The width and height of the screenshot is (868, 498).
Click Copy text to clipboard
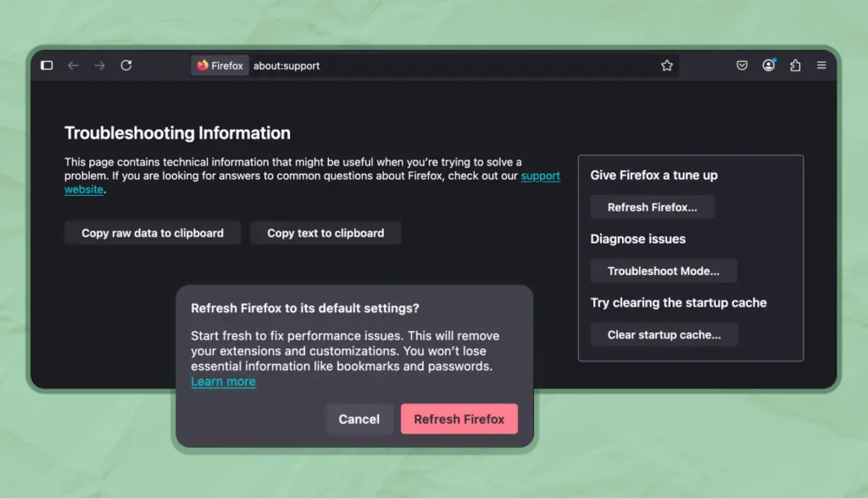[x=325, y=233]
